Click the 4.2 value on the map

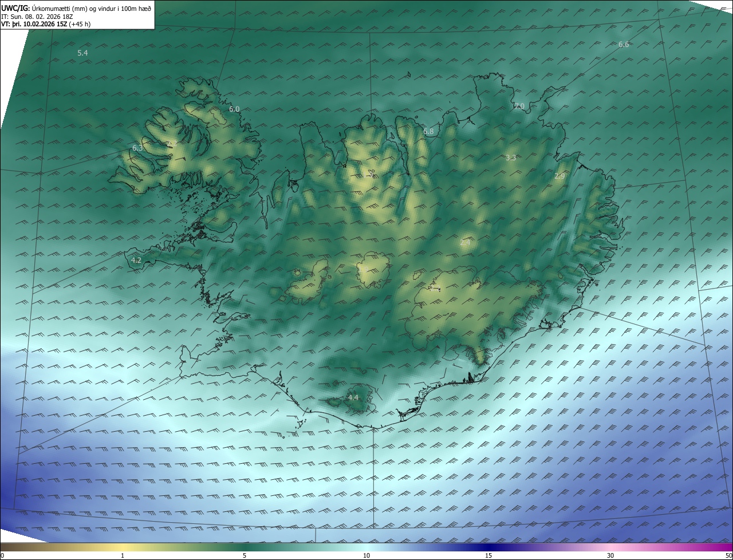pos(136,260)
